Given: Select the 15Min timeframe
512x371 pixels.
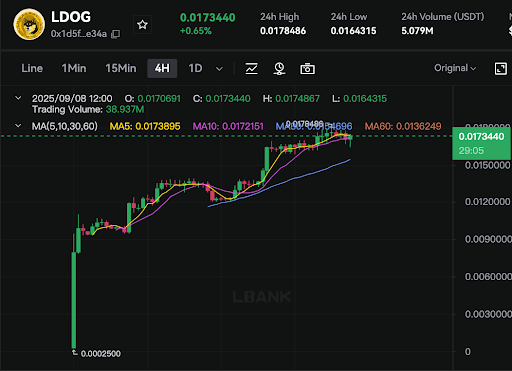Looking at the screenshot, I should click(121, 68).
